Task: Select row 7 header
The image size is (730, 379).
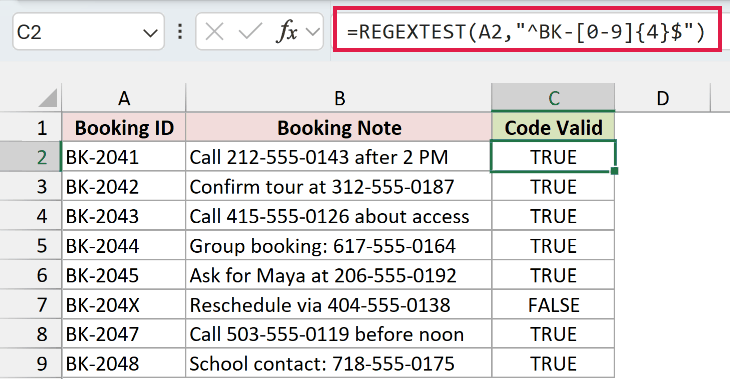Action: click(31, 305)
